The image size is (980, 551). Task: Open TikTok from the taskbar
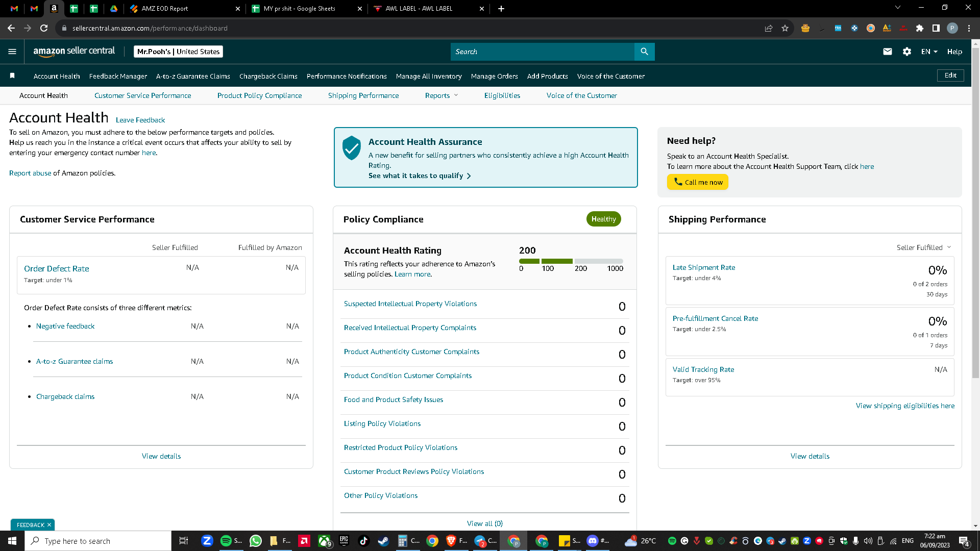click(x=363, y=541)
